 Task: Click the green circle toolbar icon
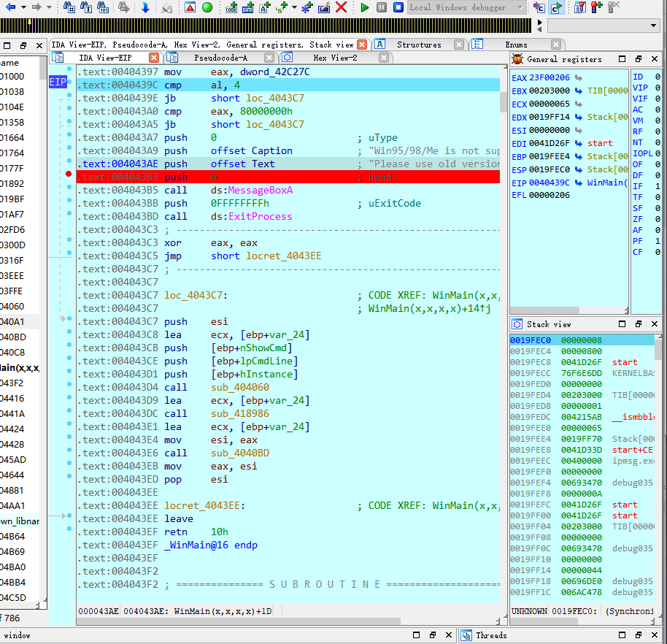(x=207, y=7)
